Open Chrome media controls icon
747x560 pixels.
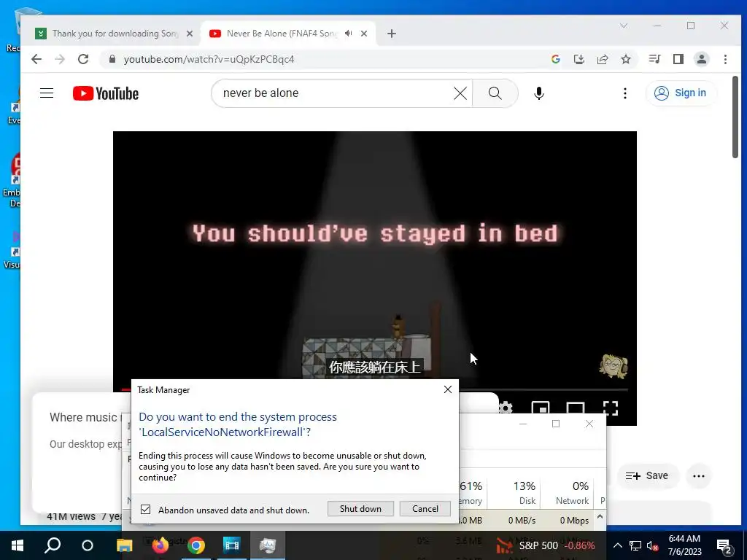coord(654,59)
